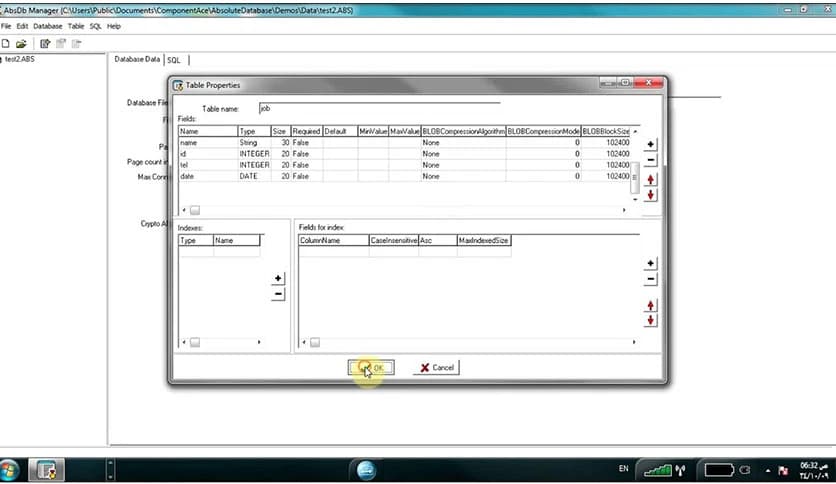Open the Table menu
This screenshot has height=484, width=836.
coord(76,26)
